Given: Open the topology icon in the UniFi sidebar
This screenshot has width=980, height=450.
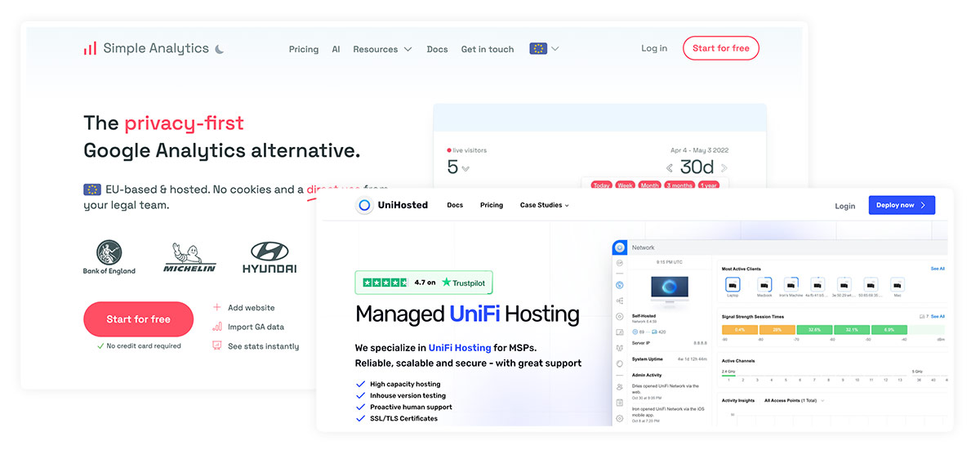Looking at the screenshot, I should click(620, 301).
